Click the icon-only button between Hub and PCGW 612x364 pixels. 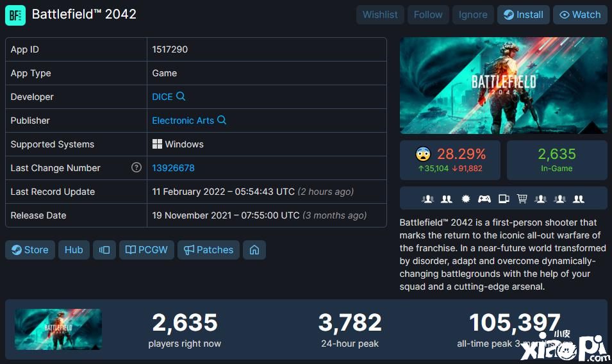point(104,250)
